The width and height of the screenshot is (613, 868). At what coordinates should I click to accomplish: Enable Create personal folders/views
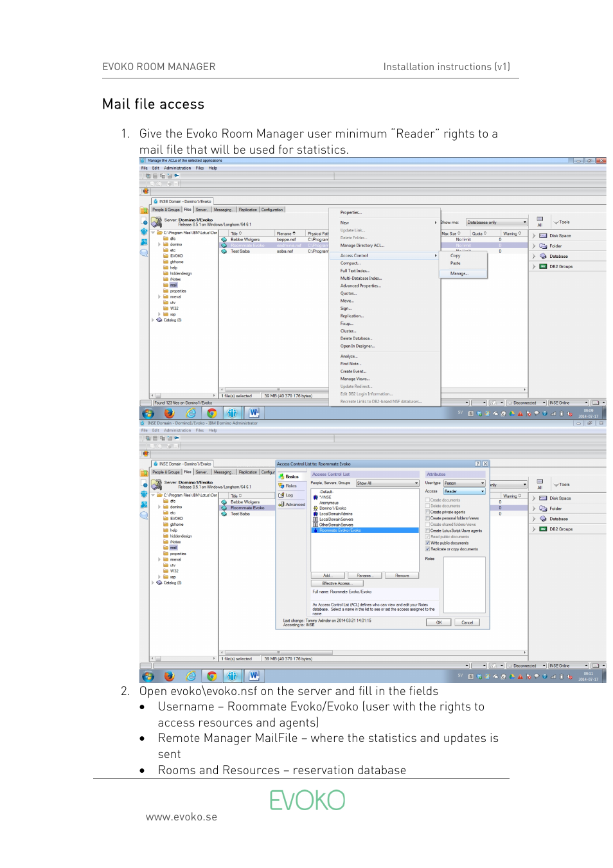tap(427, 518)
